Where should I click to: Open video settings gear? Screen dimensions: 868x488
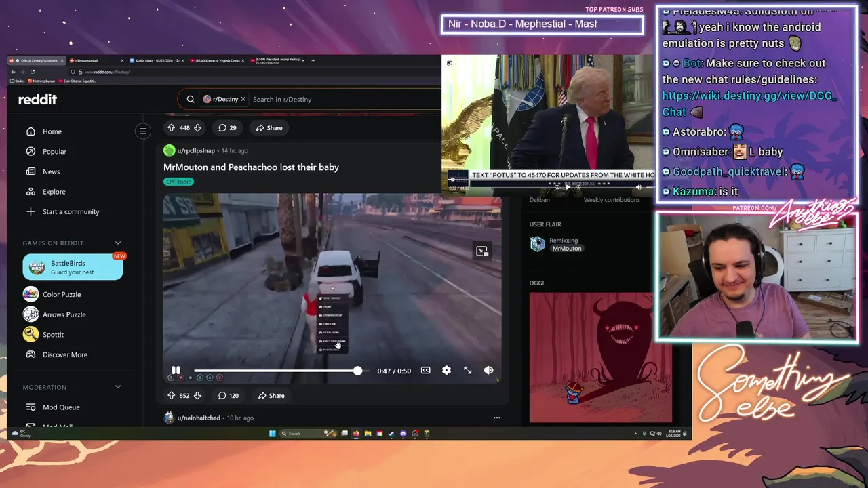point(446,370)
